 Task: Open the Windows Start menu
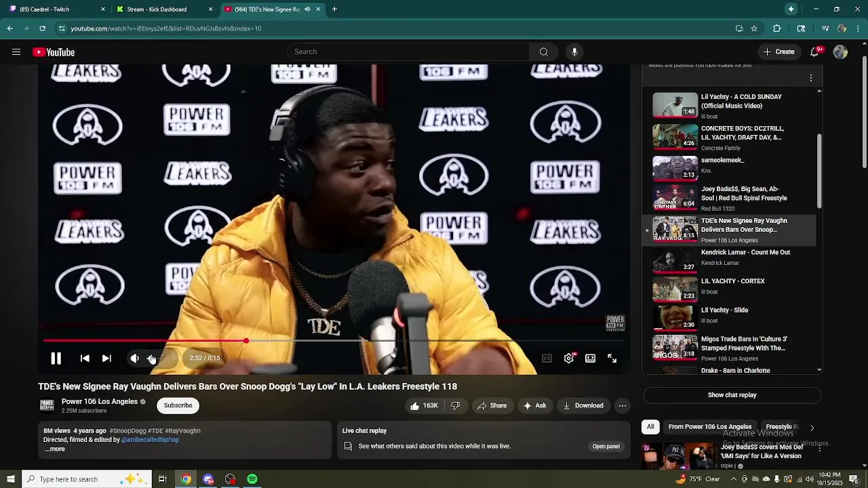(11, 479)
